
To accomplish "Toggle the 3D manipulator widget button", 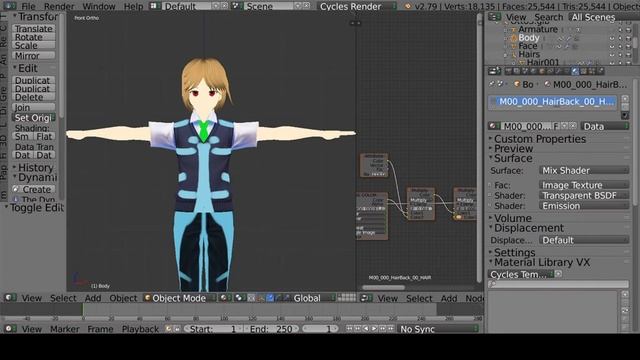I will coord(261,298).
